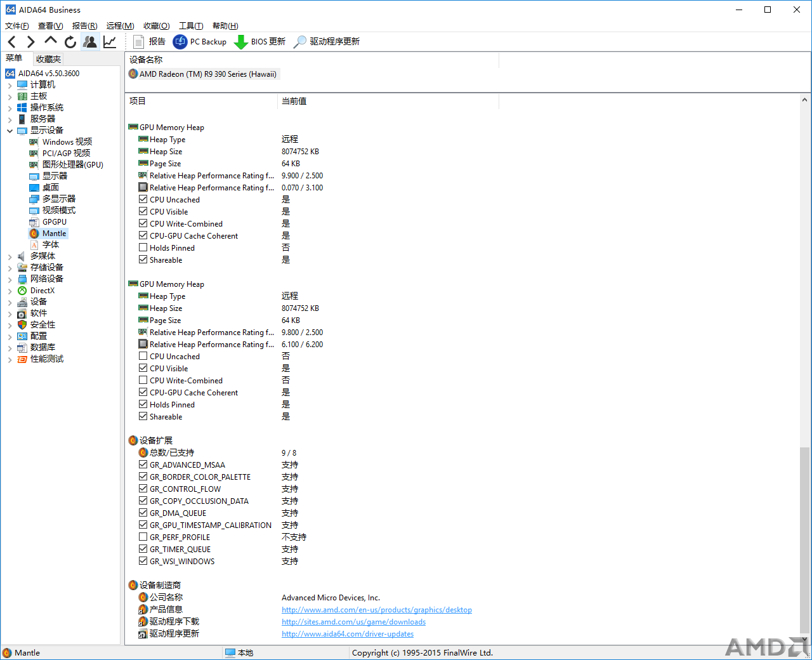Click the user profile icon in the toolbar
The image size is (812, 660).
[x=90, y=42]
